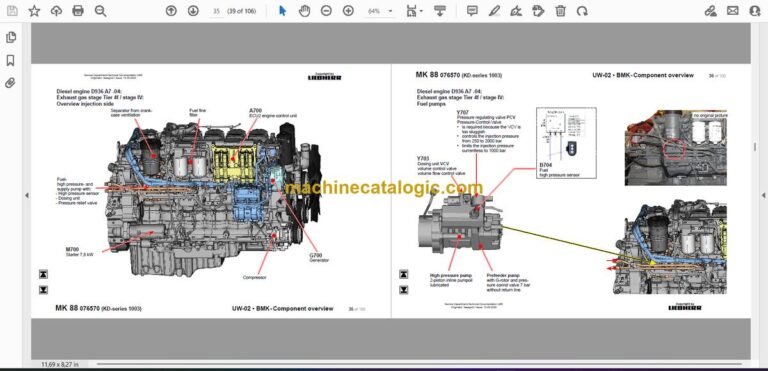Select the highlighter pen tool
This screenshot has height=371, width=768.
point(494,11)
